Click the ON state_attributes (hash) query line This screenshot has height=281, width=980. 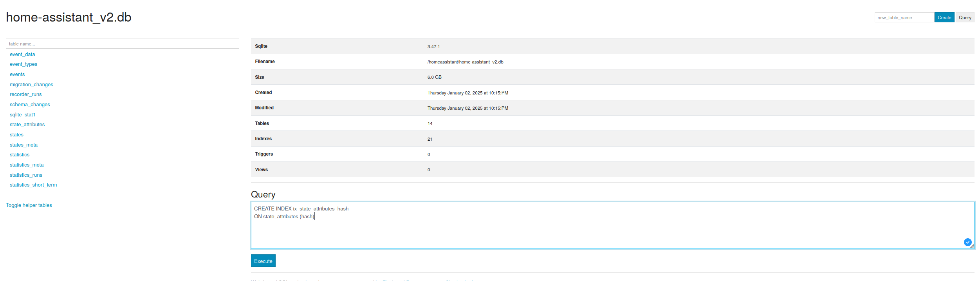coord(284,217)
